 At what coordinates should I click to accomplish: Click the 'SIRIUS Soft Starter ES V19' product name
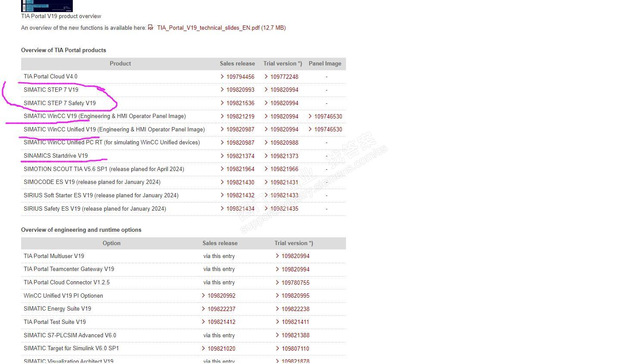58,195
